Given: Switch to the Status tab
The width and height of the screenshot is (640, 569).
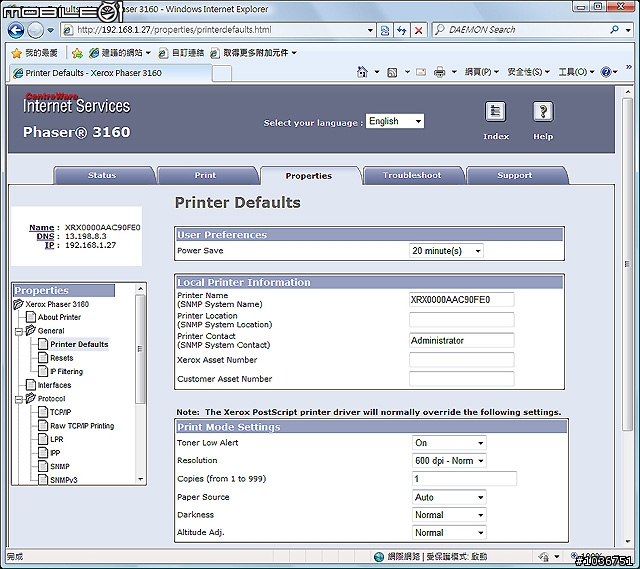Looking at the screenshot, I should tap(102, 175).
